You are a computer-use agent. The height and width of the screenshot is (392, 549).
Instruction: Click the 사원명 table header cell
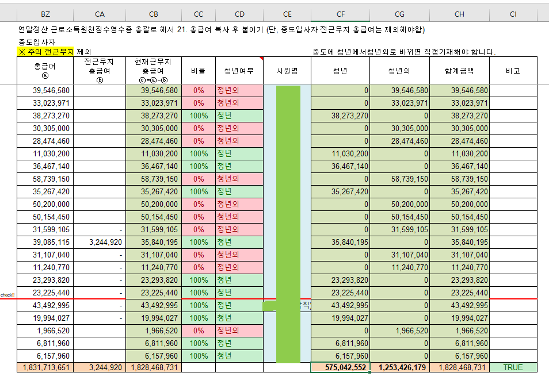(x=287, y=71)
